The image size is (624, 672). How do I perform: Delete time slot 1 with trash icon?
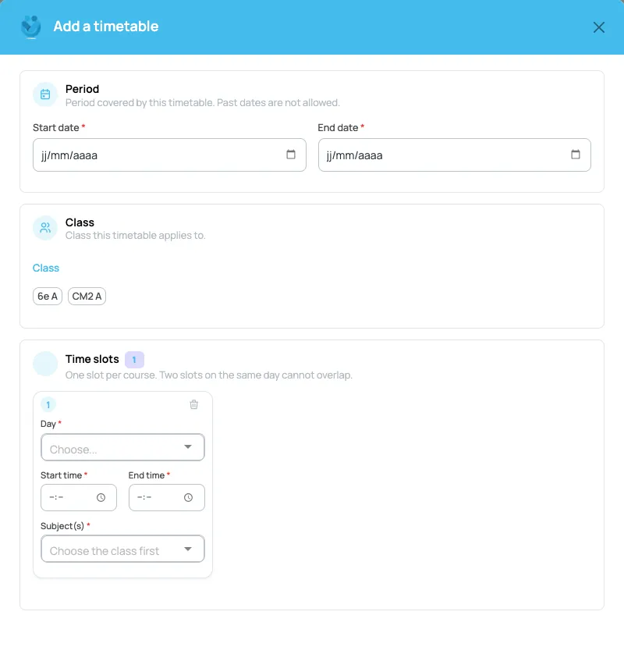(x=194, y=404)
